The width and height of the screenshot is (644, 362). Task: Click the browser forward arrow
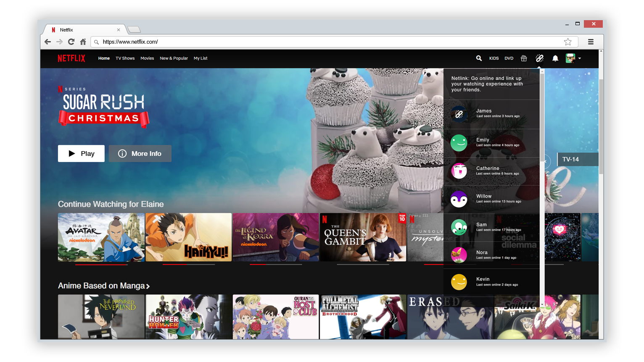[59, 42]
